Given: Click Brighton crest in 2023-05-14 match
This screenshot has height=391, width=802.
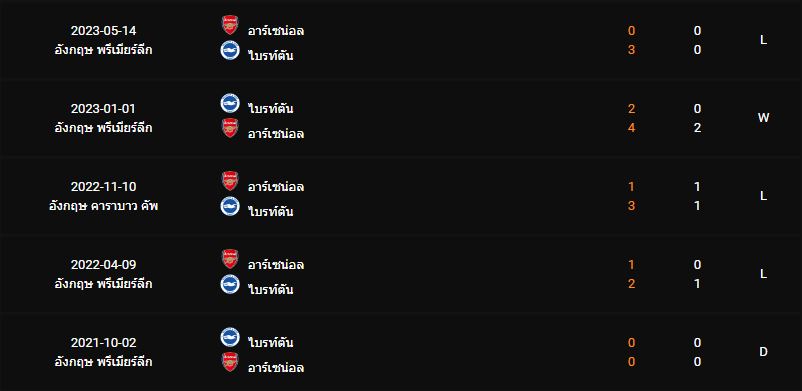Looking at the screenshot, I should click(230, 50).
